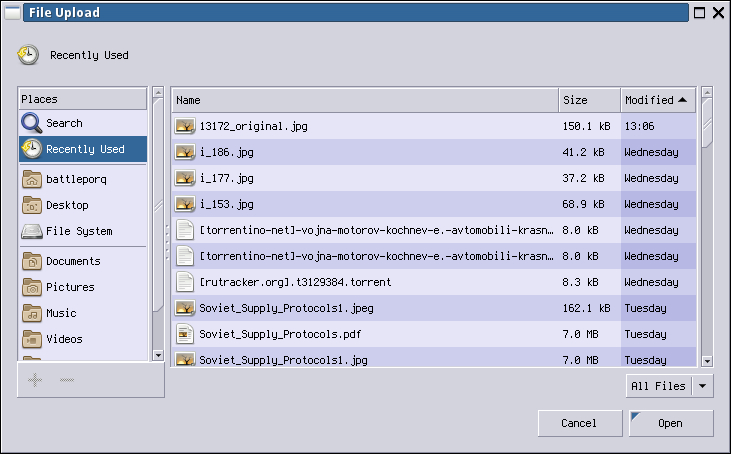Click the Open button
The width and height of the screenshot is (731, 454).
tap(671, 423)
